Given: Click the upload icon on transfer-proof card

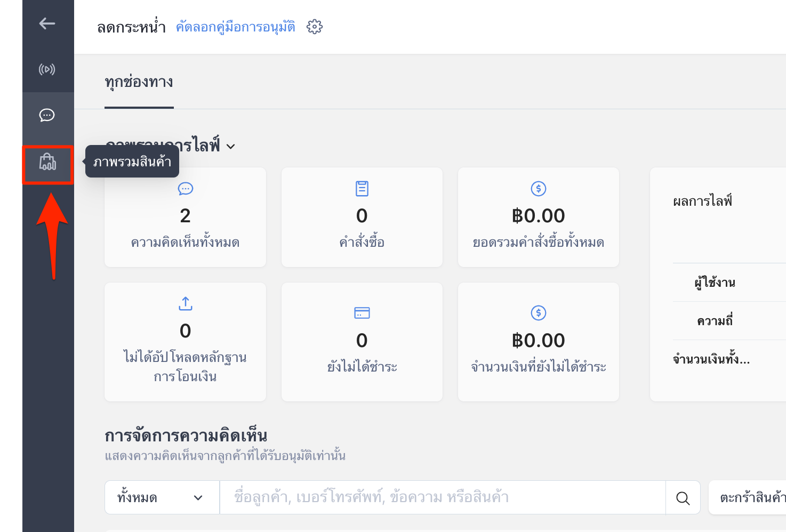Looking at the screenshot, I should 185,304.
